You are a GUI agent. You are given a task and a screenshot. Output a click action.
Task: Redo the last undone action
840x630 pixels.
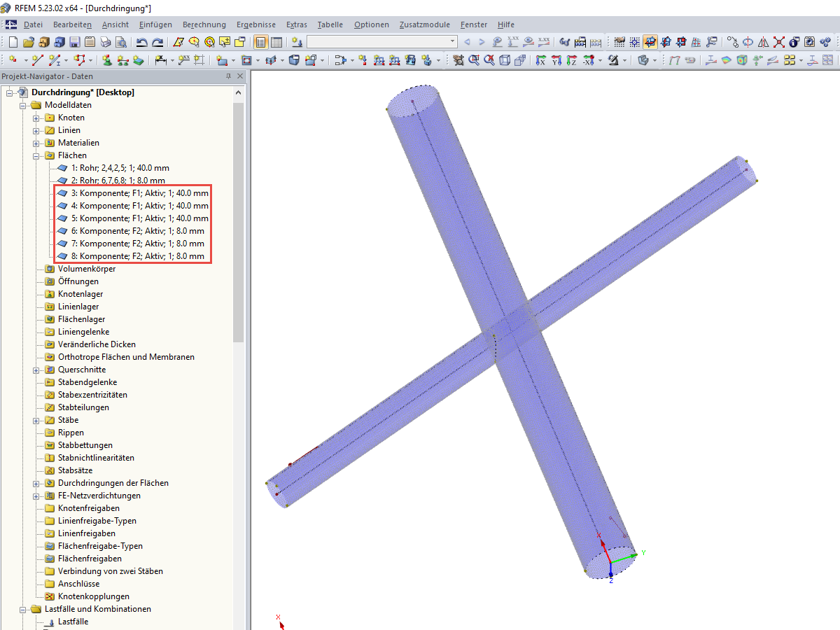(x=158, y=42)
